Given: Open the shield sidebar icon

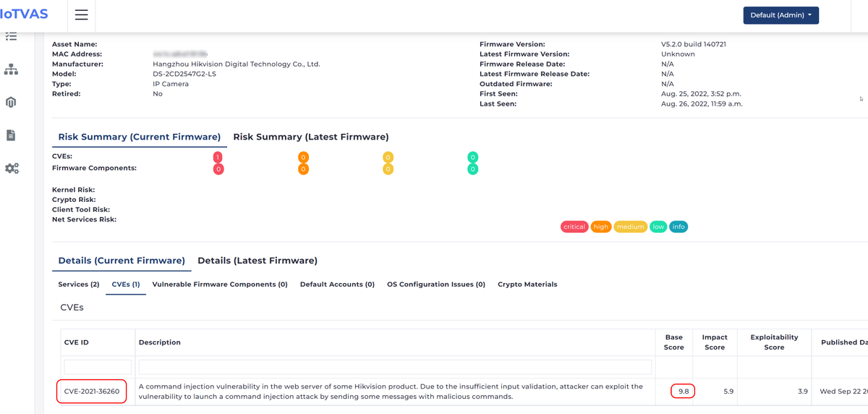Looking at the screenshot, I should tap(11, 102).
